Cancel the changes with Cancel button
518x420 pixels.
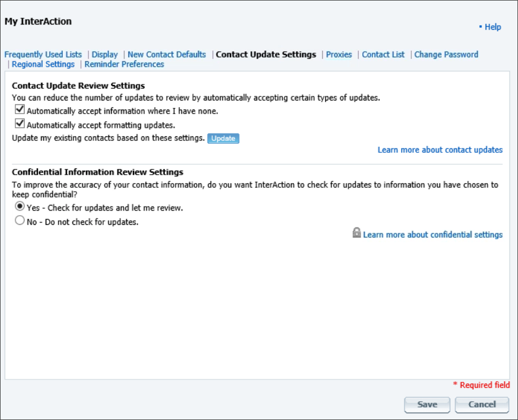482,405
